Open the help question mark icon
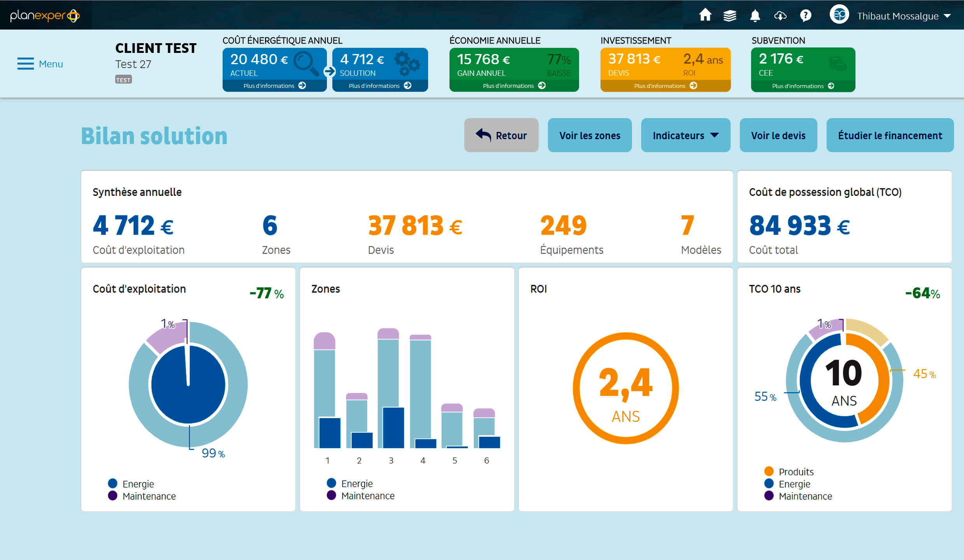The height and width of the screenshot is (560, 964). click(x=805, y=16)
